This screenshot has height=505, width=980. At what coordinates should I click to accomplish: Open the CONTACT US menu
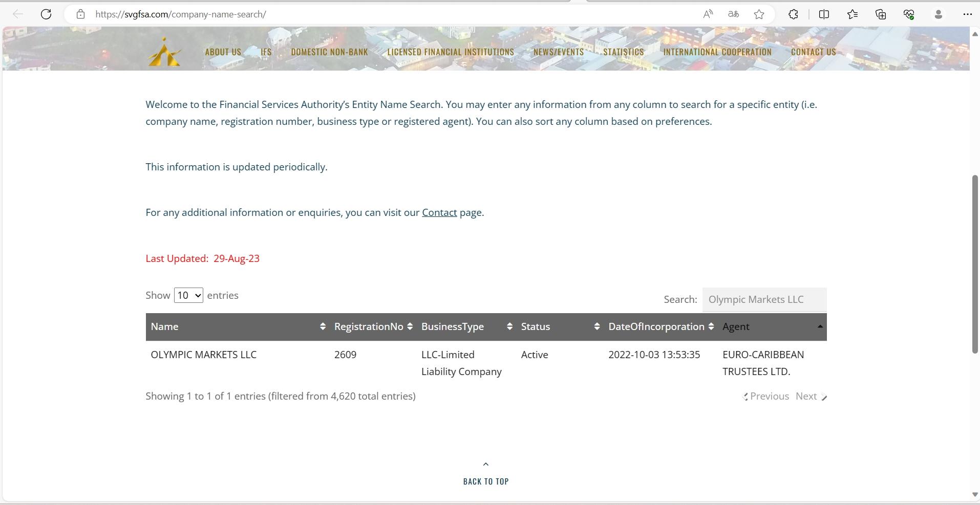click(814, 52)
